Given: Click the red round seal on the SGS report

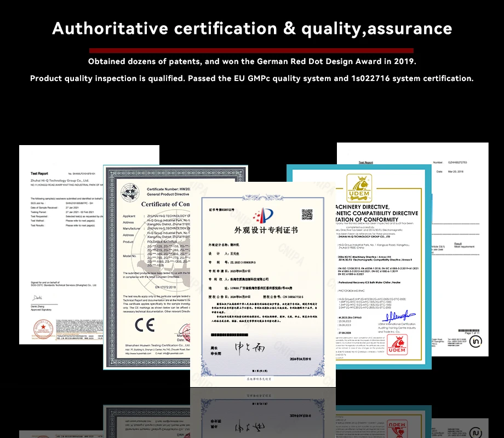Looking at the screenshot, I should (x=43, y=328).
